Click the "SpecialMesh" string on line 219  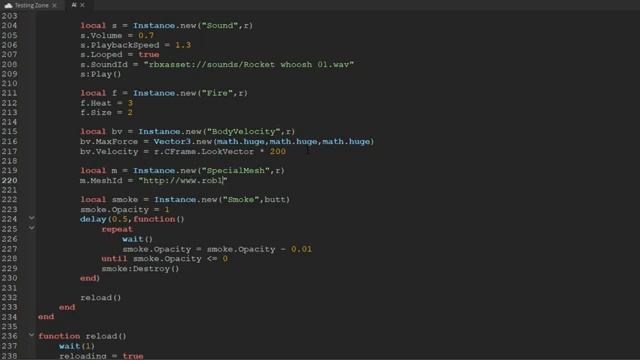(236, 171)
